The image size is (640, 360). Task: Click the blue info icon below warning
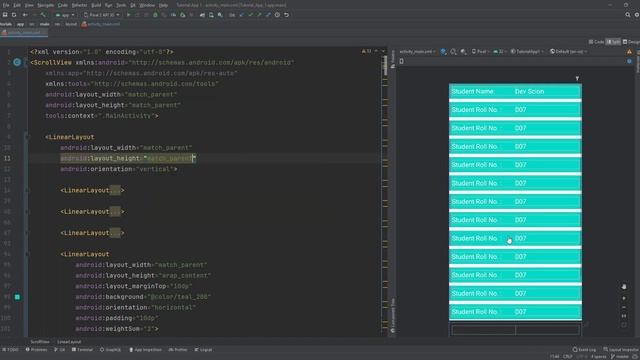[x=629, y=61]
